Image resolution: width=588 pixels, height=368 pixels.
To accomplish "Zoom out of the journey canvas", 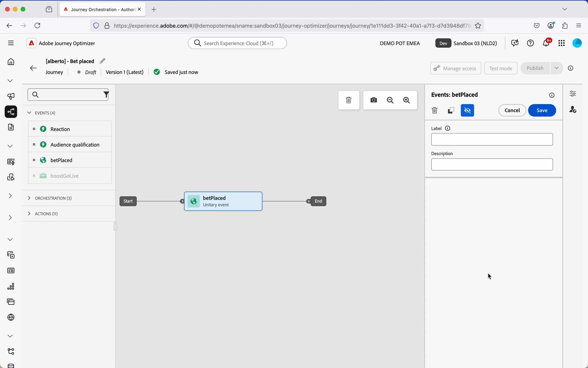I will click(x=390, y=100).
